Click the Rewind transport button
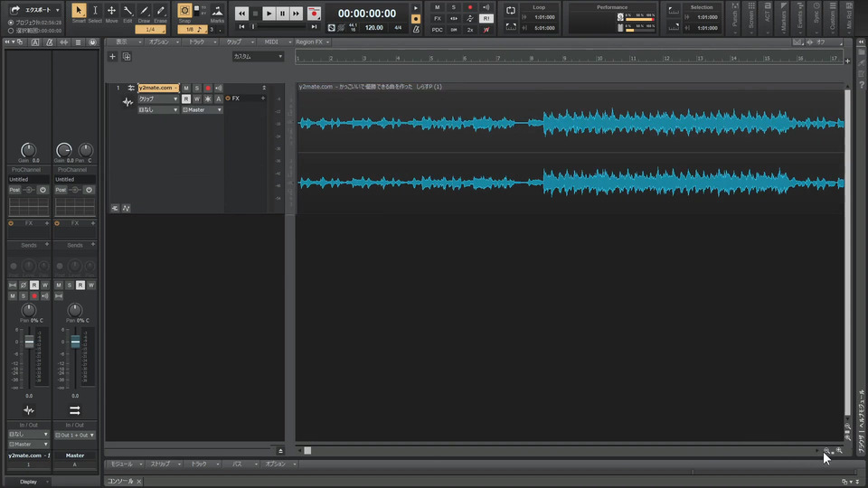The height and width of the screenshot is (488, 868). (242, 14)
